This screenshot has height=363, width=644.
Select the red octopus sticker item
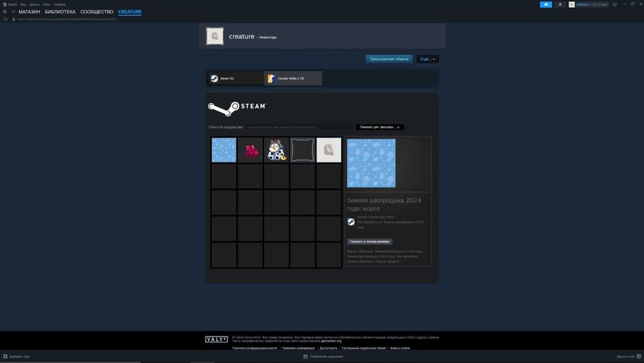250,150
